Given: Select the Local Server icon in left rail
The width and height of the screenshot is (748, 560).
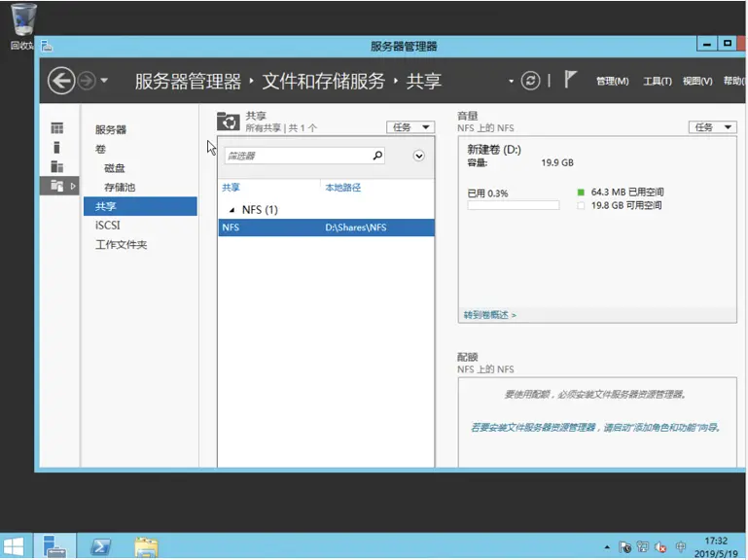Looking at the screenshot, I should pyautogui.click(x=56, y=148).
